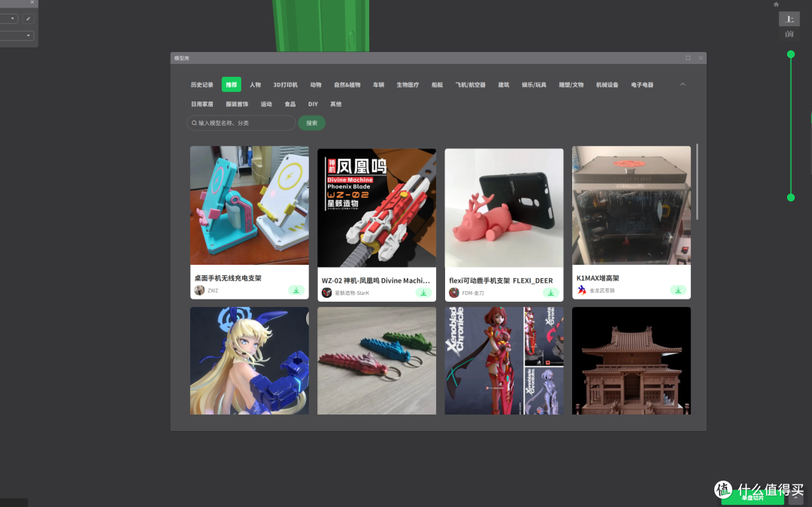
Task: Select the 电子电器 category
Action: (642, 85)
